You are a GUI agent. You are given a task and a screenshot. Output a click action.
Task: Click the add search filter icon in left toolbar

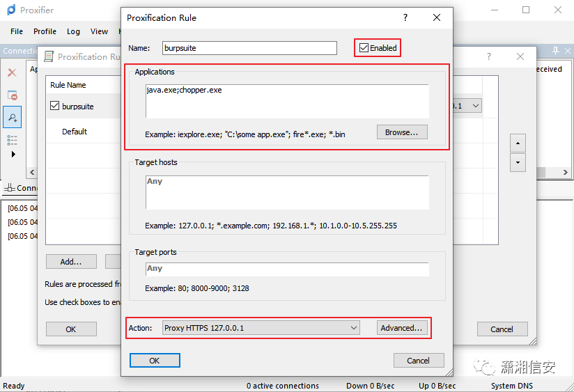(x=13, y=117)
